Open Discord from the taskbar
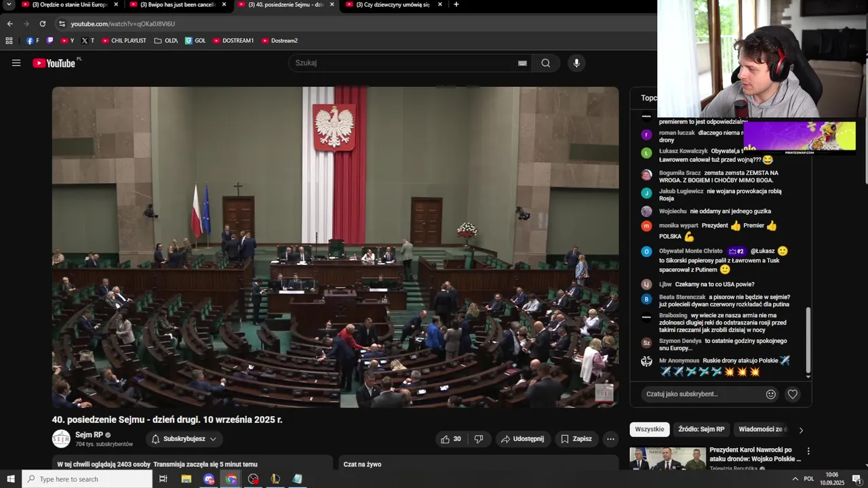The width and height of the screenshot is (868, 488). 209,479
